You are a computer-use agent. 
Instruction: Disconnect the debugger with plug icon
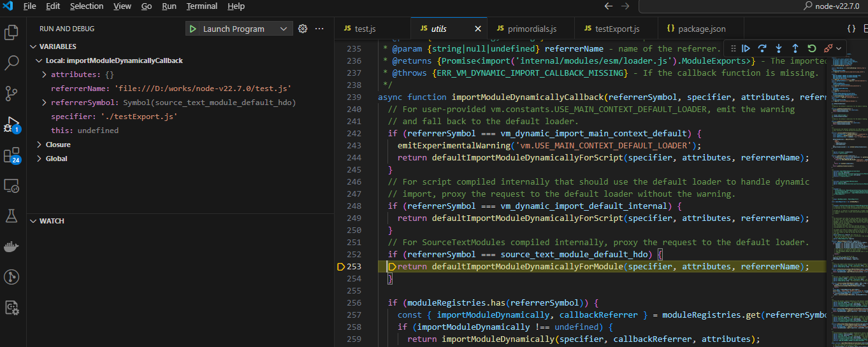[828, 48]
